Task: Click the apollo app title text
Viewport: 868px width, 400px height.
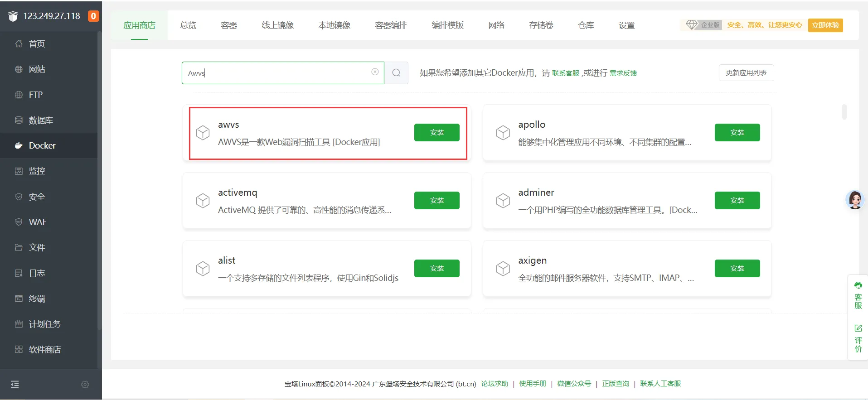Action: pyautogui.click(x=532, y=125)
